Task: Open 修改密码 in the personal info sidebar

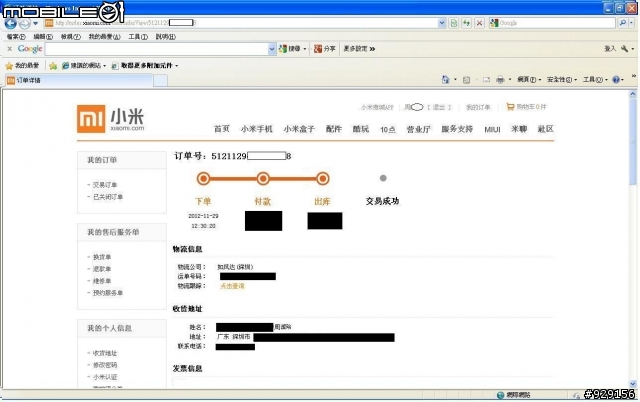Action: [104, 365]
